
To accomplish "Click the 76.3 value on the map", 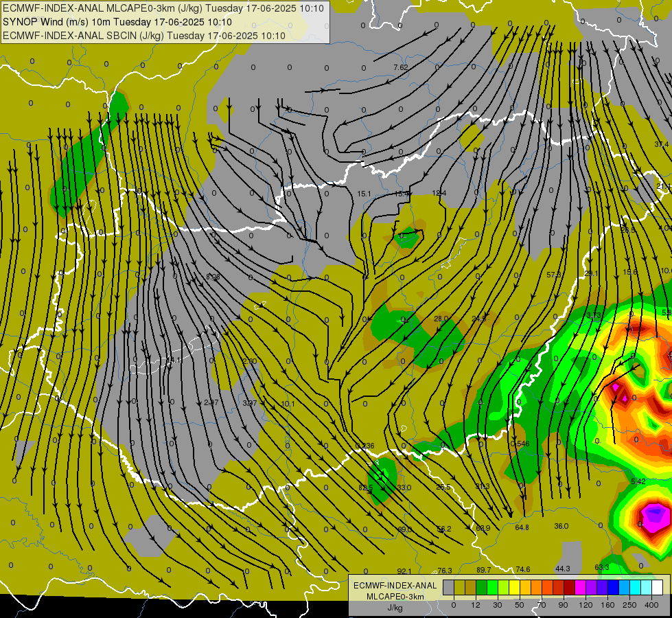I will coord(444,571).
